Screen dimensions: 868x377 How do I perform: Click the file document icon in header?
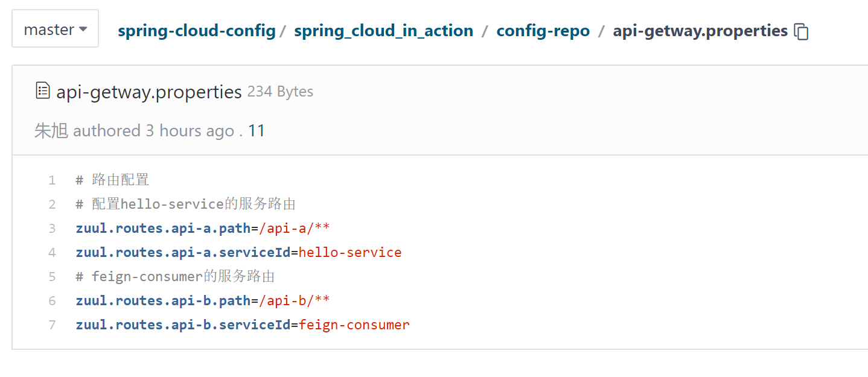coord(42,91)
